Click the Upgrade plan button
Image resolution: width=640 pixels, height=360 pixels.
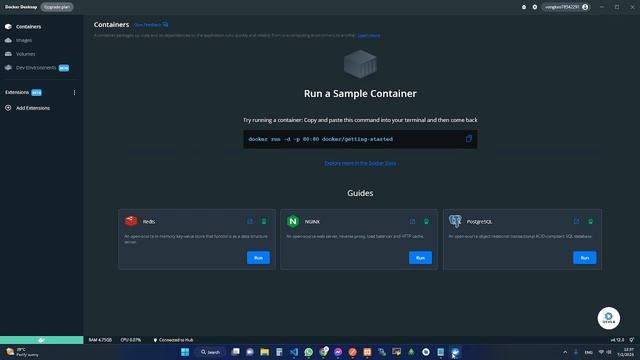coord(57,7)
